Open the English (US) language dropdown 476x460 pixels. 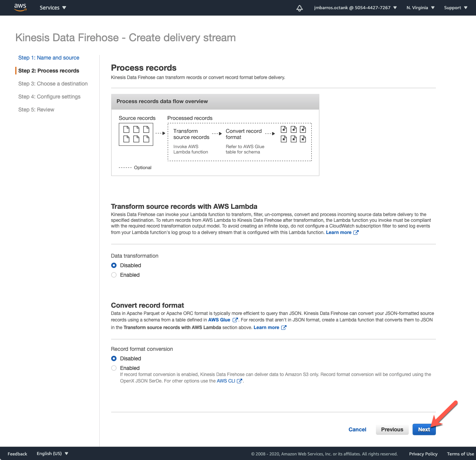52,454
